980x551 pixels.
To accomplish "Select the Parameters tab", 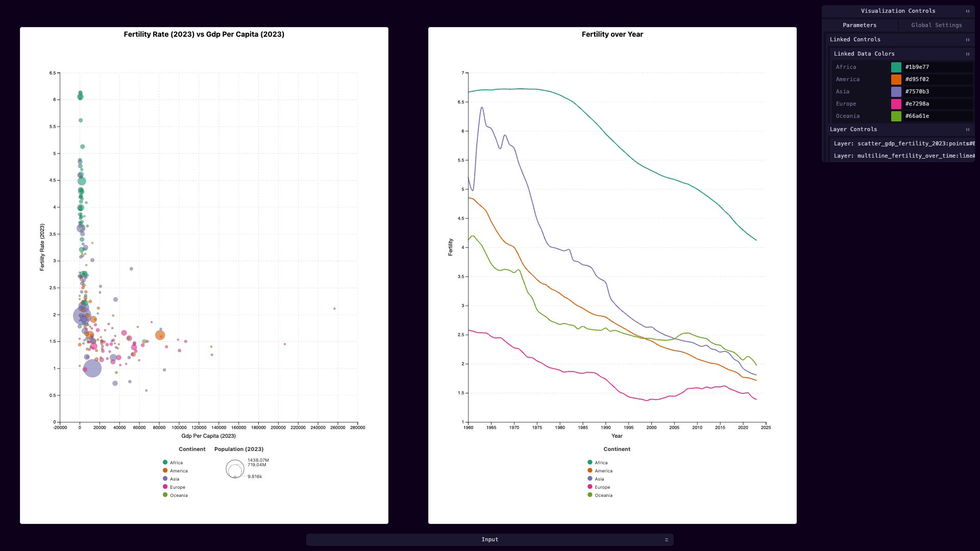I will point(860,26).
